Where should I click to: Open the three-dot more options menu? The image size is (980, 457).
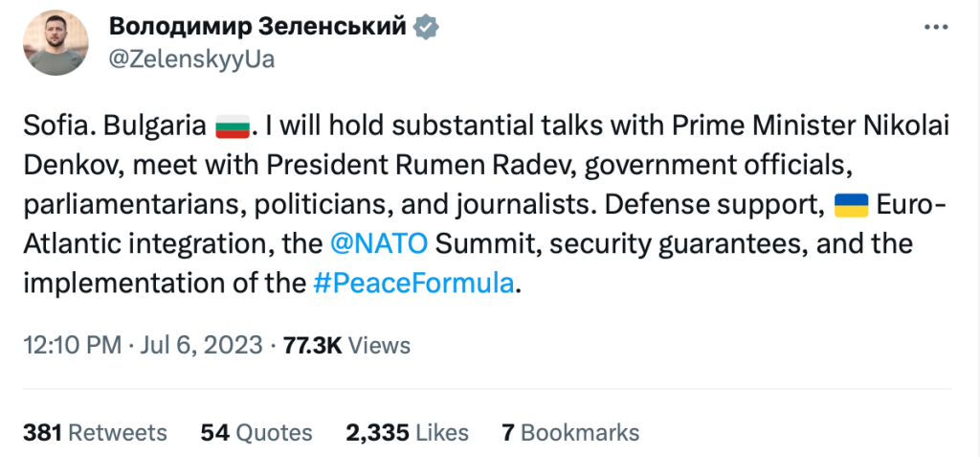[934, 28]
